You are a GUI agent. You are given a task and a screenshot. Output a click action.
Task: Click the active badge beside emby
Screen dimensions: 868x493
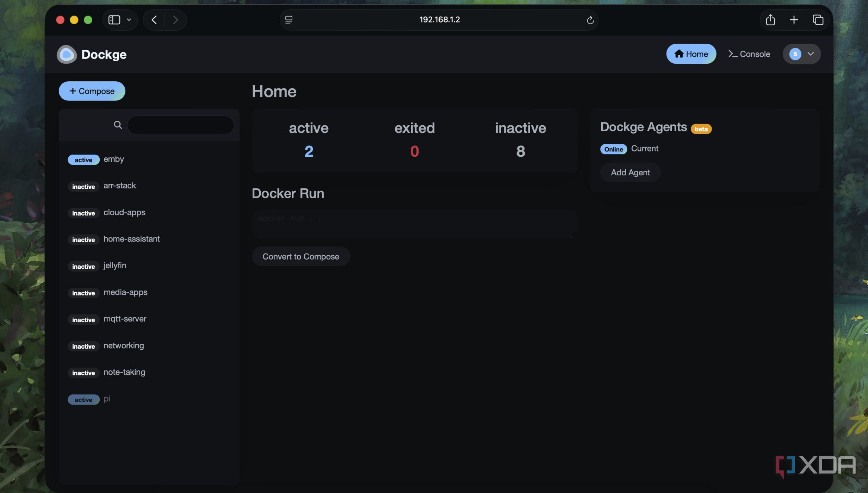(x=83, y=160)
